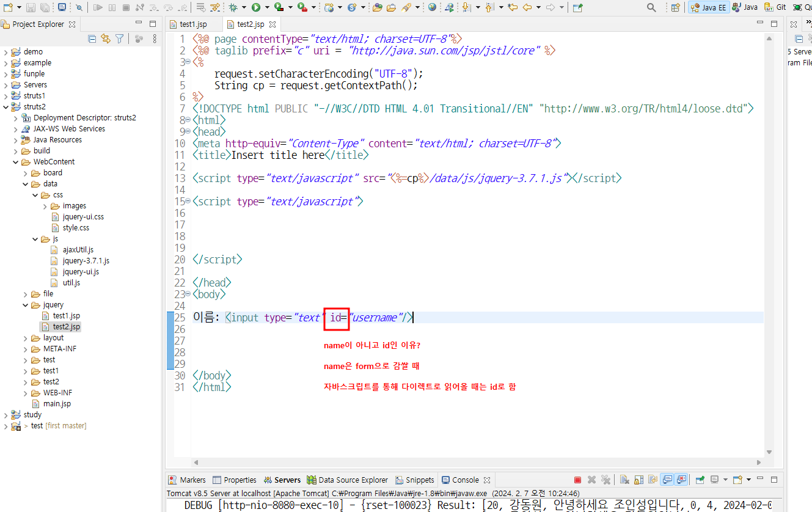812x512 pixels.
Task: Switch to the Servers tab
Action: coord(282,480)
